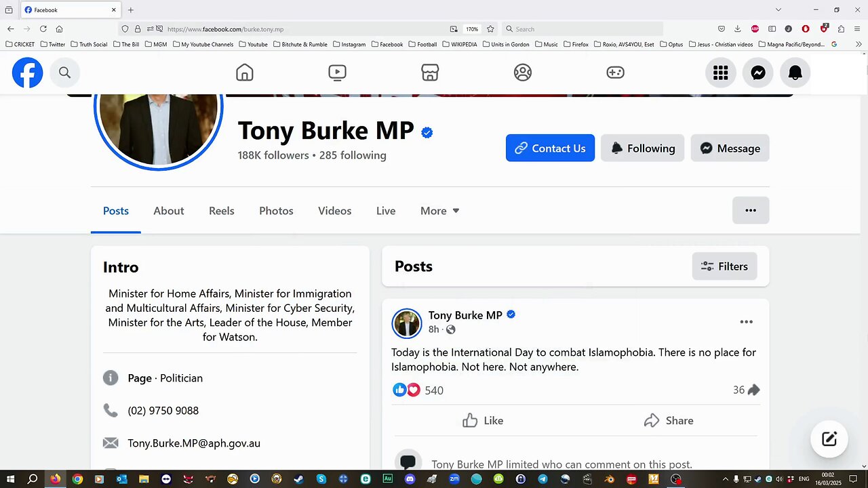This screenshot has width=868, height=488.
Task: Open the Truth Social bookmark folder
Action: coord(88,44)
